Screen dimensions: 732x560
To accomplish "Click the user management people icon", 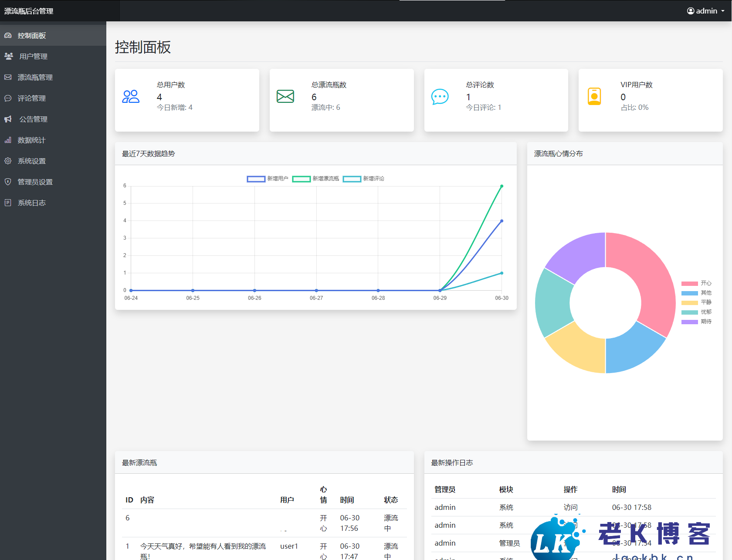I will pos(9,56).
